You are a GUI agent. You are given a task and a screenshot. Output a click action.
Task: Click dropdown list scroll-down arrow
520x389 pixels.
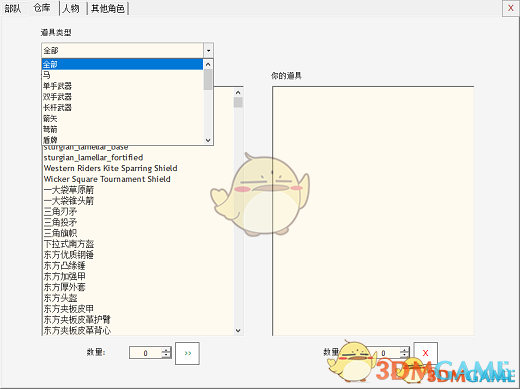[x=208, y=140]
